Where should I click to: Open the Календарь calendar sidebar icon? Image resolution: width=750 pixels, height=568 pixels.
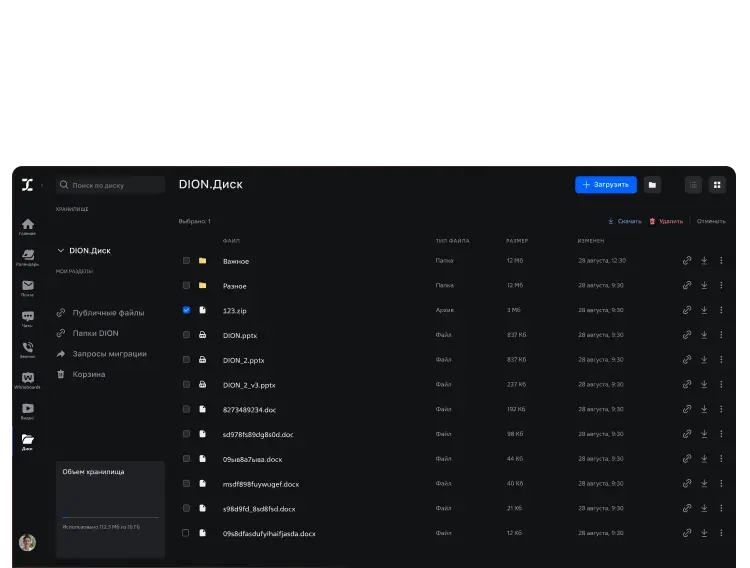(28, 257)
